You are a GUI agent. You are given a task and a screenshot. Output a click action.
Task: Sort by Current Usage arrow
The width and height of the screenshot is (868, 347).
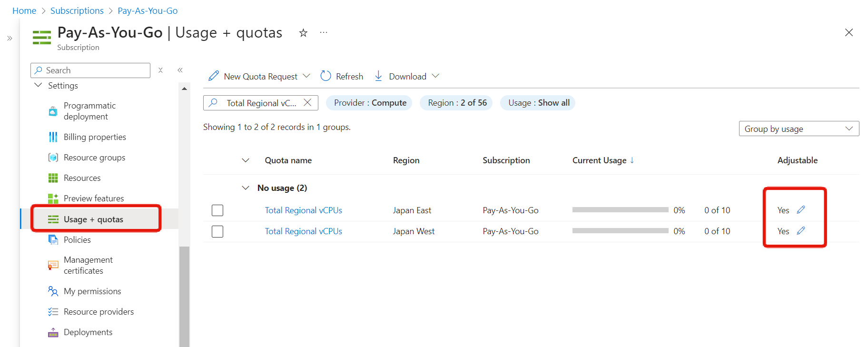pos(632,160)
